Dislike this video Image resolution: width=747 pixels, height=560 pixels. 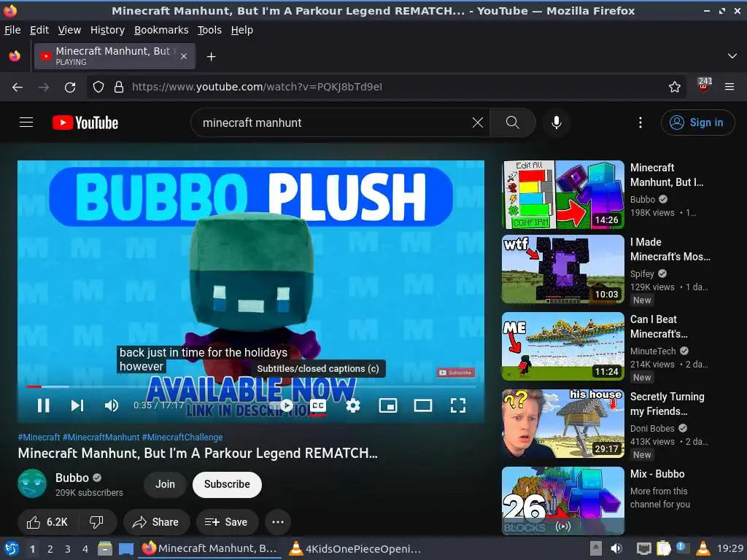pos(97,522)
